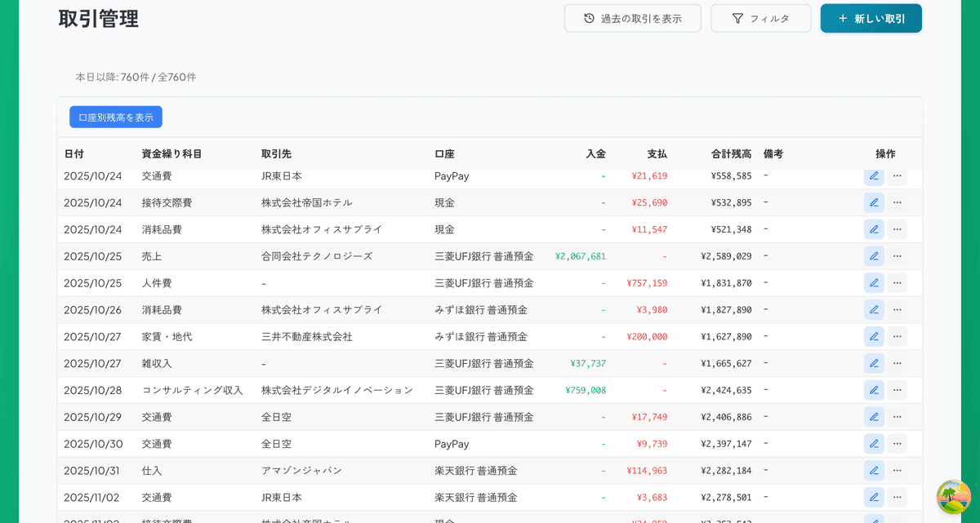
Task: Edit the 2025/10/30 PayPay 交通費 transaction
Action: point(874,444)
